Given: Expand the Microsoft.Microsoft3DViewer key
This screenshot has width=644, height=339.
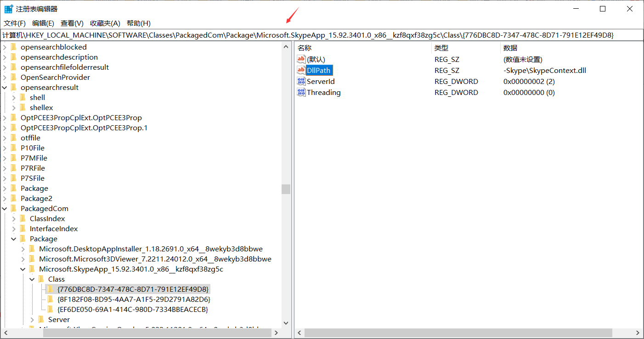Looking at the screenshot, I should (23, 259).
